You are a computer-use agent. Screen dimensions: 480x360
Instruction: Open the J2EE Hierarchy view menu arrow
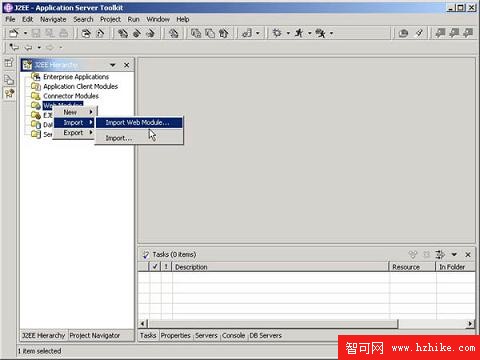tap(113, 65)
